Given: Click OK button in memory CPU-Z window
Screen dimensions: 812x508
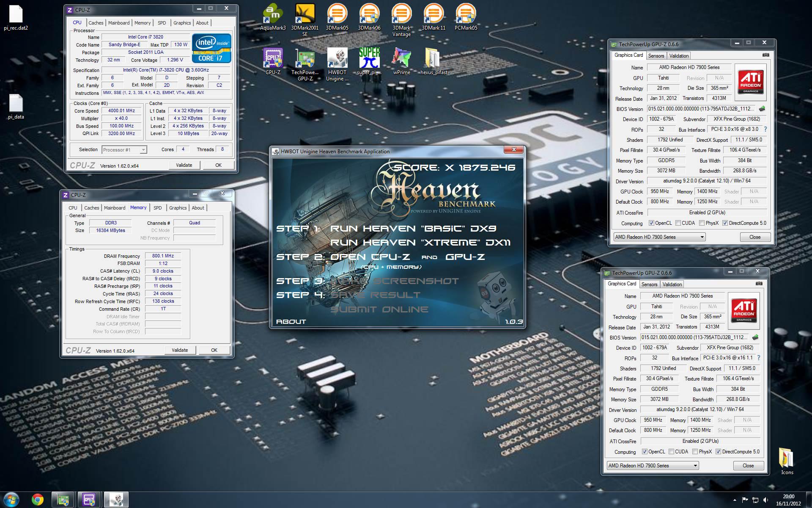Looking at the screenshot, I should click(214, 350).
